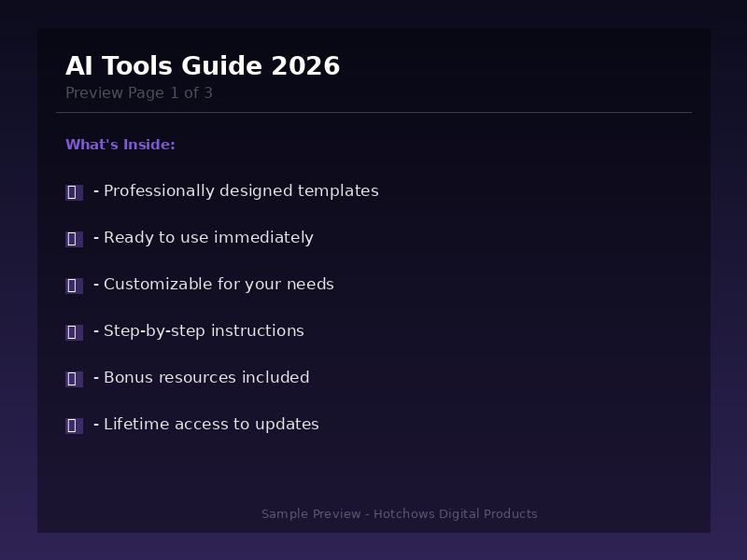Screen dimensions: 747x560
Task: Click the AI Tools Guide 2026 title
Action: tap(202, 66)
